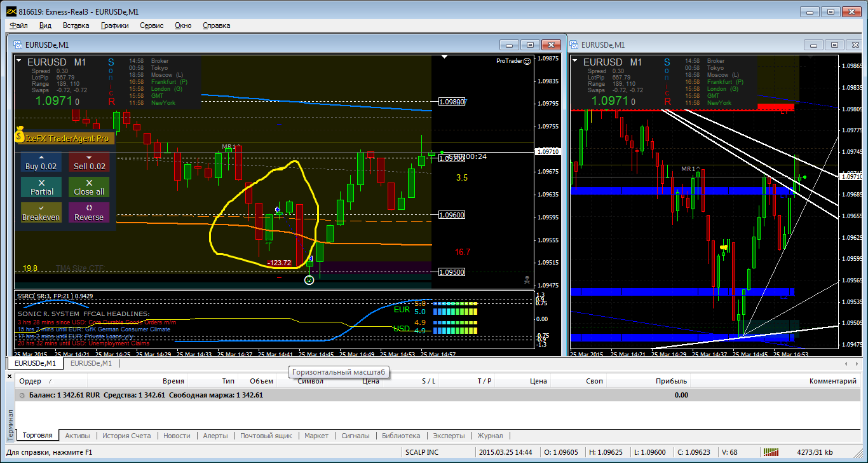Click the balance row status icon
Viewport: 868px width, 463px height.
pyautogui.click(x=22, y=395)
